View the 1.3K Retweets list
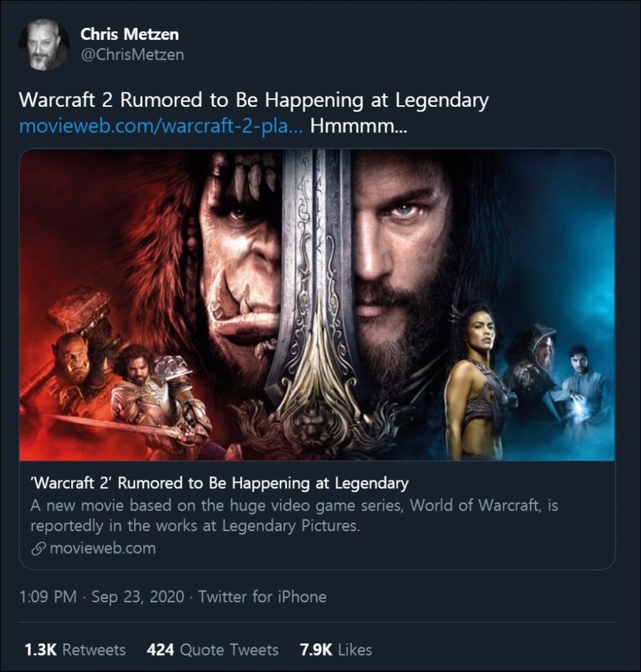 [75, 649]
